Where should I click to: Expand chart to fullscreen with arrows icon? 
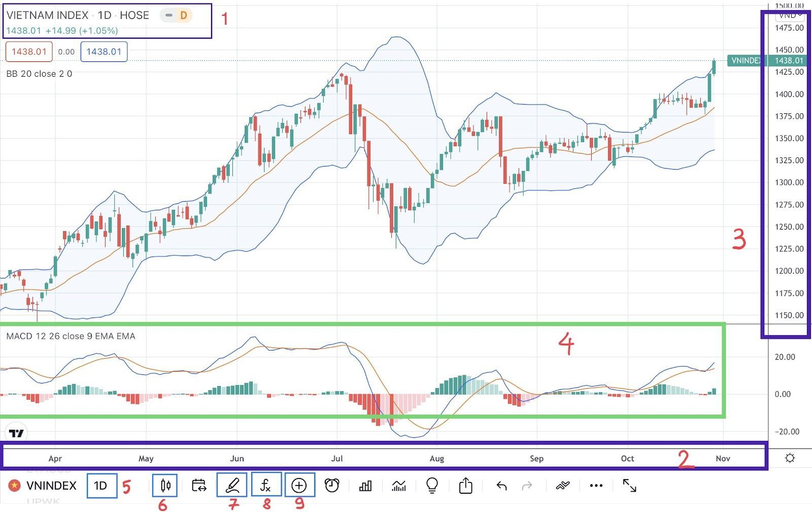(x=629, y=486)
